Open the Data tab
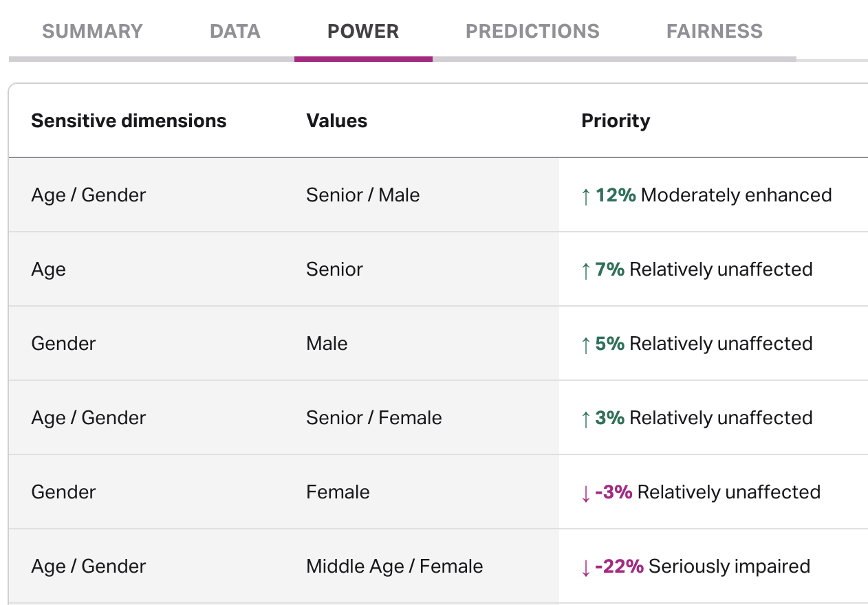This screenshot has height=605, width=868. [235, 32]
